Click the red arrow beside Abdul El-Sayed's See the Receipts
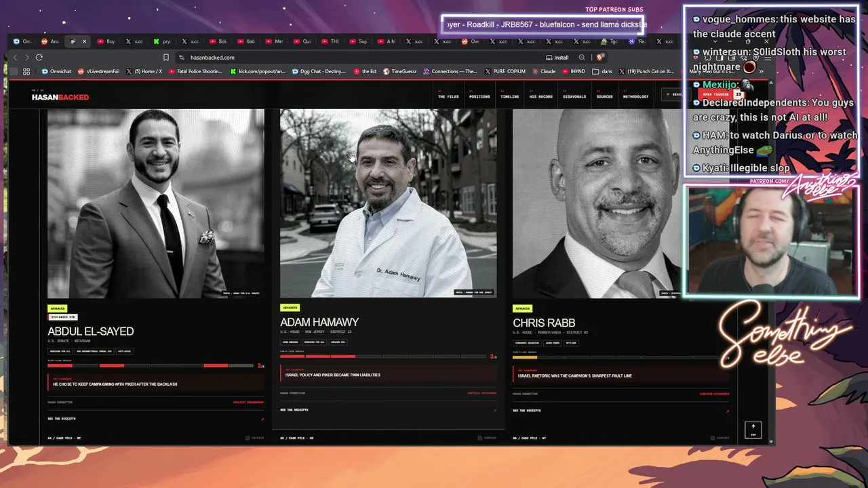This screenshot has height=488, width=868. [x=262, y=419]
